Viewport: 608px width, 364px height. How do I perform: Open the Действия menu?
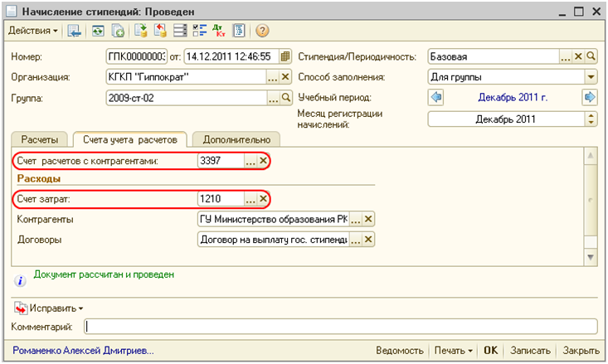33,31
